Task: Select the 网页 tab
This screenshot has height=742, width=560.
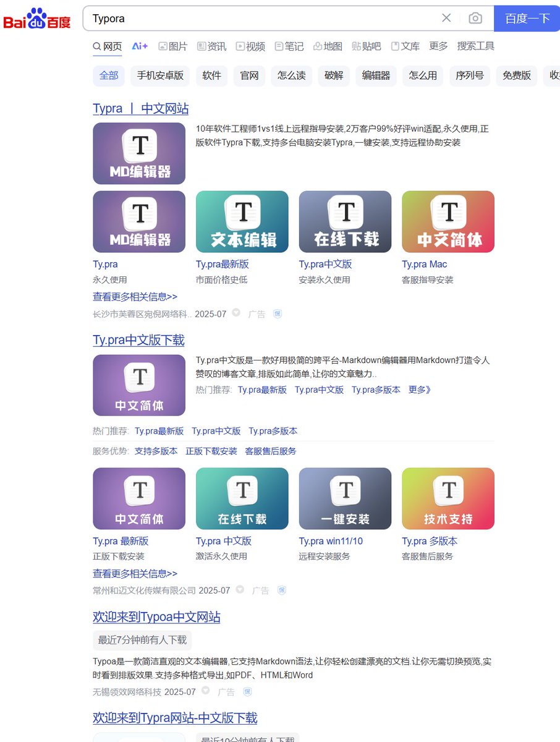Action: tap(108, 46)
